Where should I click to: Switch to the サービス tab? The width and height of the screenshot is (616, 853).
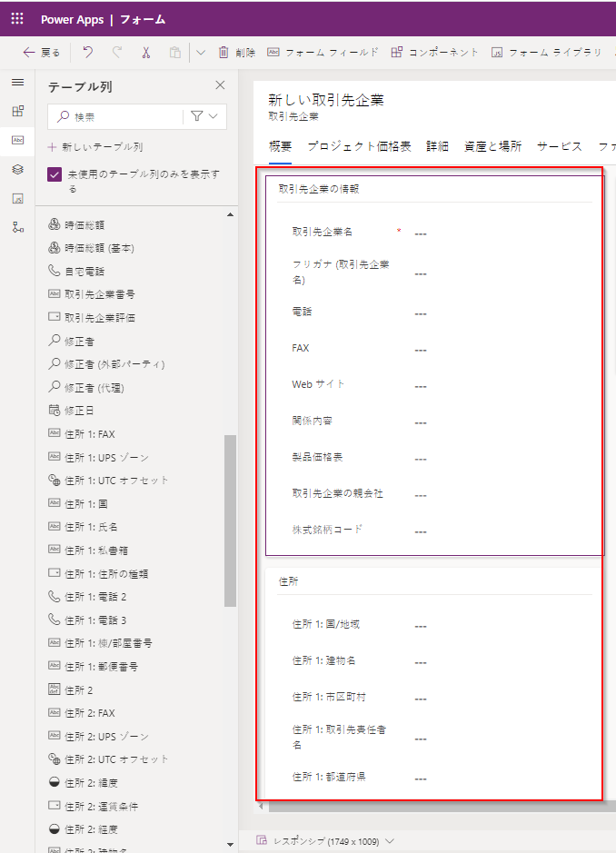coord(560,146)
